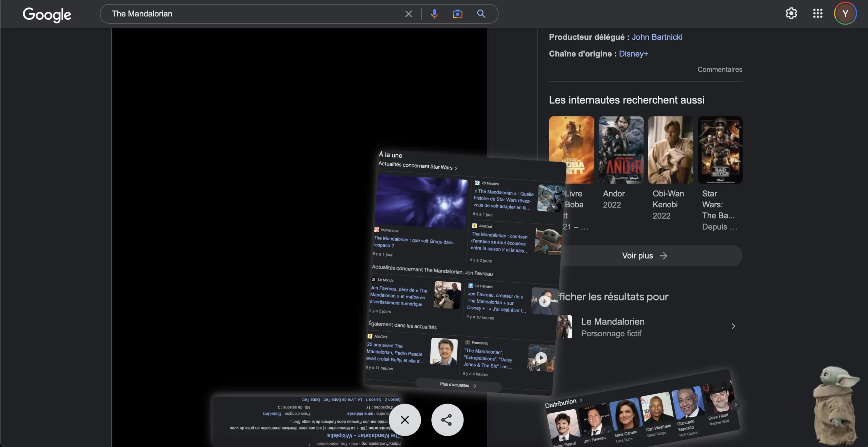
Task: Click the Commentaires link
Action: point(719,69)
